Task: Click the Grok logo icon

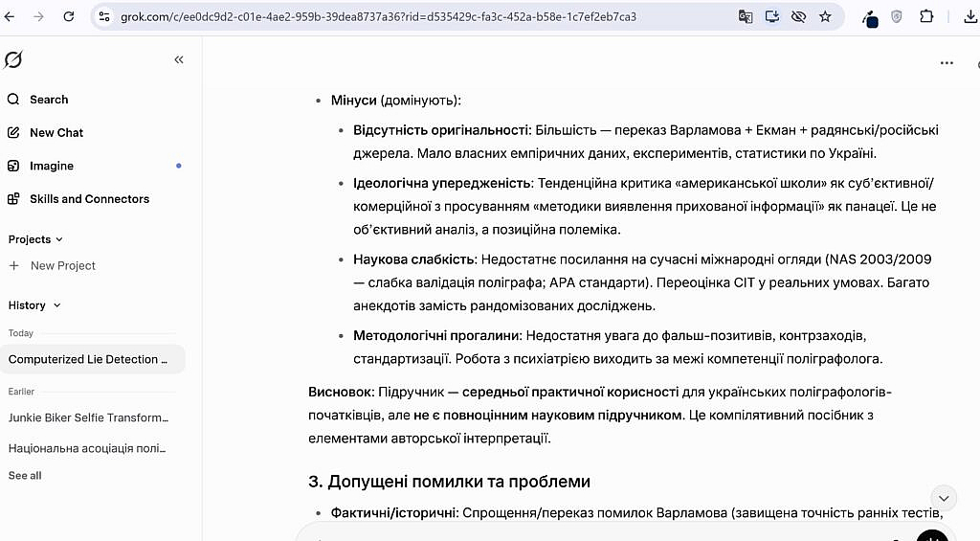Action: tap(13, 59)
